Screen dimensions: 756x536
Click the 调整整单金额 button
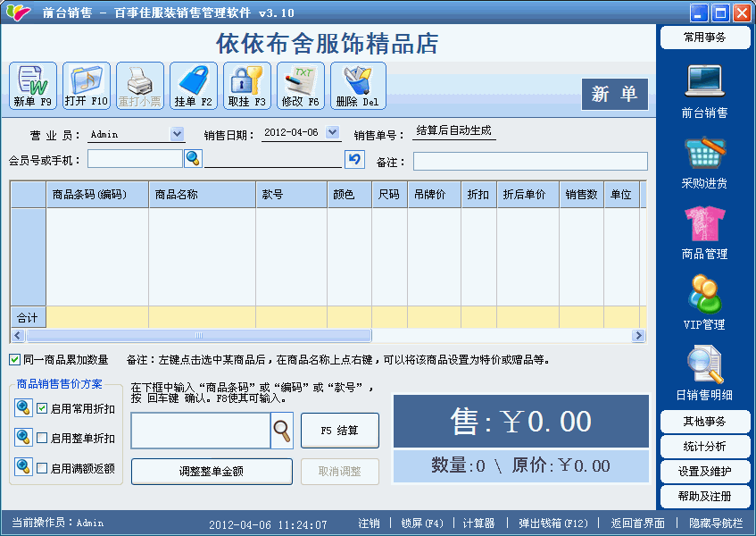click(x=212, y=472)
